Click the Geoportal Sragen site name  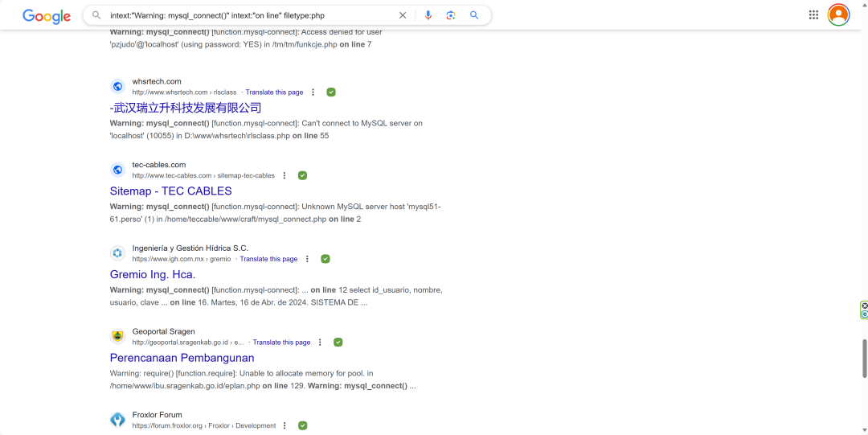click(x=164, y=331)
